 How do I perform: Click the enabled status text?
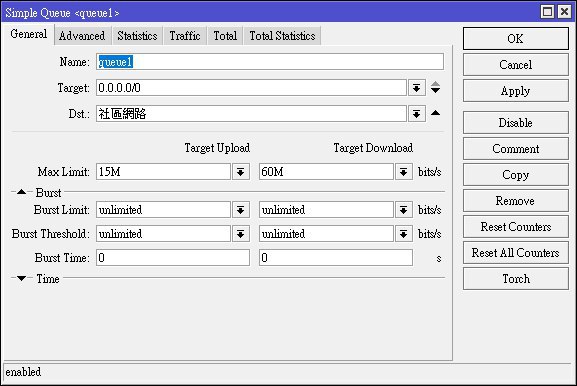tap(23, 372)
